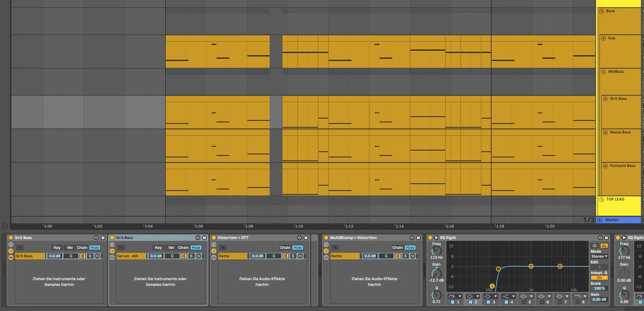Mute the Grit Bass chain speaker button
Screen dimensions: 644x311
coord(82,256)
